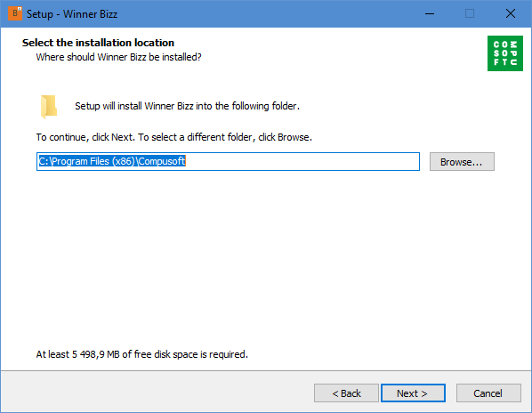Click the blank space inside the path field after the text
The width and height of the screenshot is (532, 413).
pos(302,161)
